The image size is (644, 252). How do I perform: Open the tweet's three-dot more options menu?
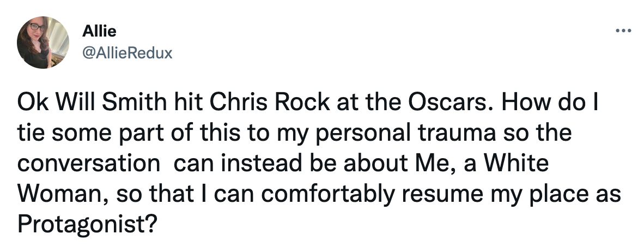tap(621, 31)
